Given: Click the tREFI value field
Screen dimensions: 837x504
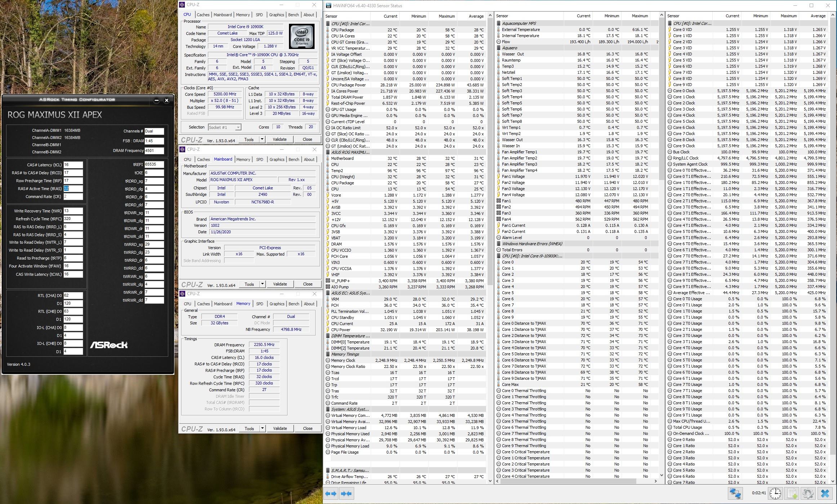Looking at the screenshot, I should coord(154,165).
